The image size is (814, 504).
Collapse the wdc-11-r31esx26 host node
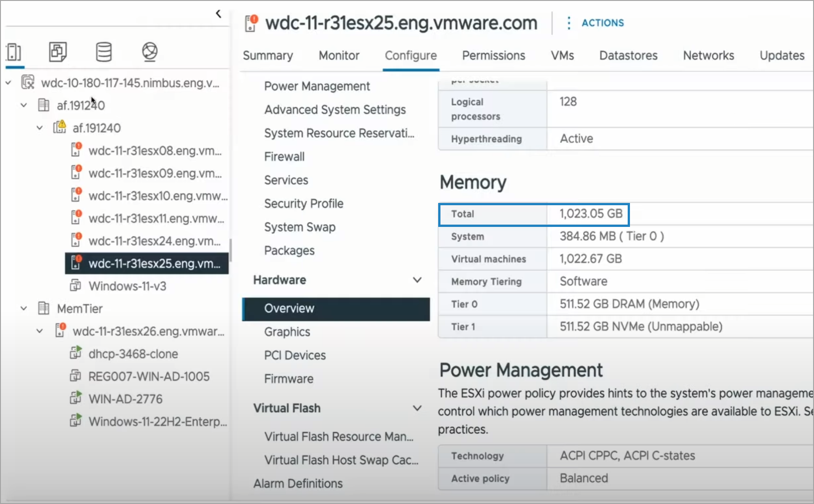pos(40,331)
